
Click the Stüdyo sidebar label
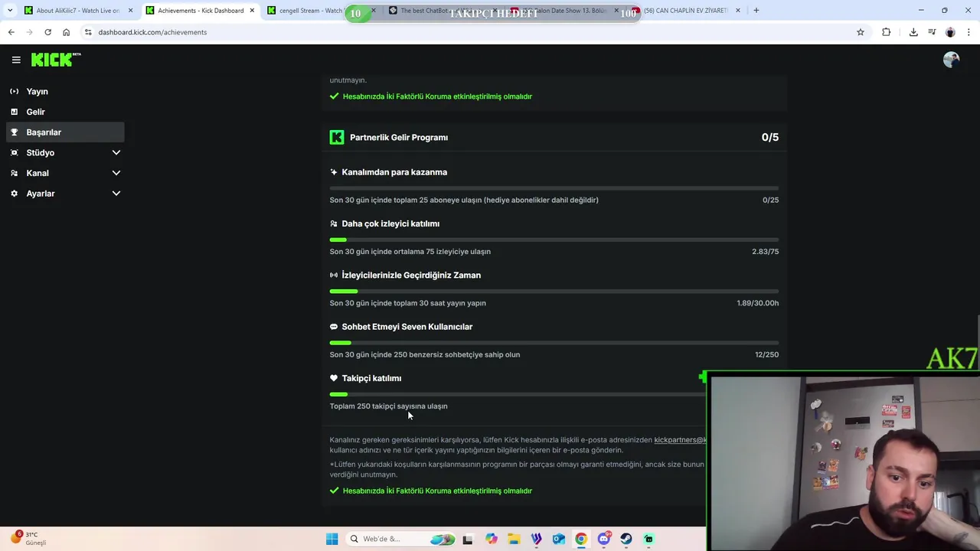click(41, 152)
